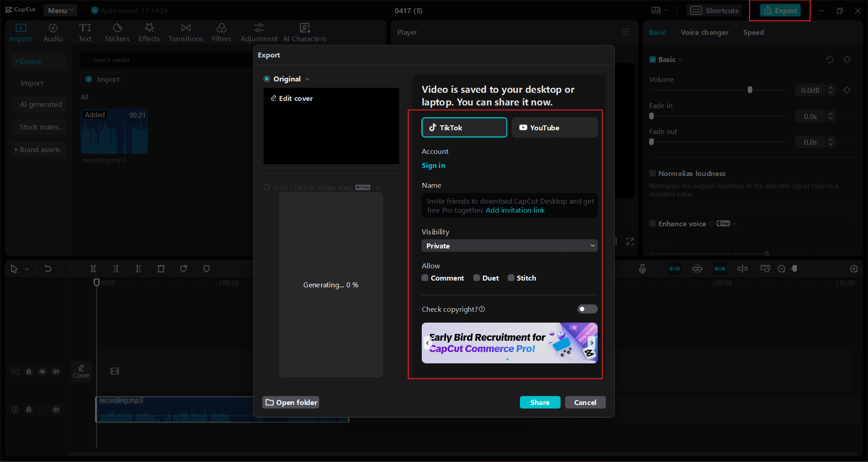Click the Undo icon in timeline toolbar
Image resolution: width=868 pixels, height=462 pixels.
point(48,269)
